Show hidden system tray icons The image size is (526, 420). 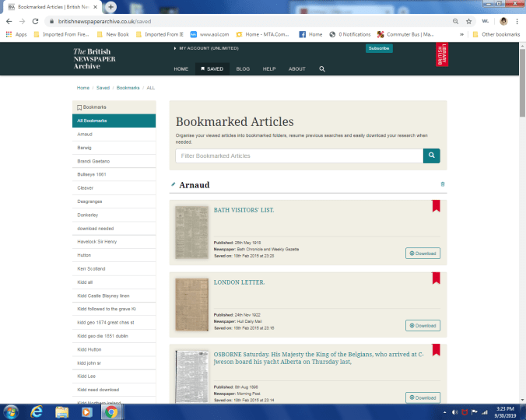[x=445, y=411]
